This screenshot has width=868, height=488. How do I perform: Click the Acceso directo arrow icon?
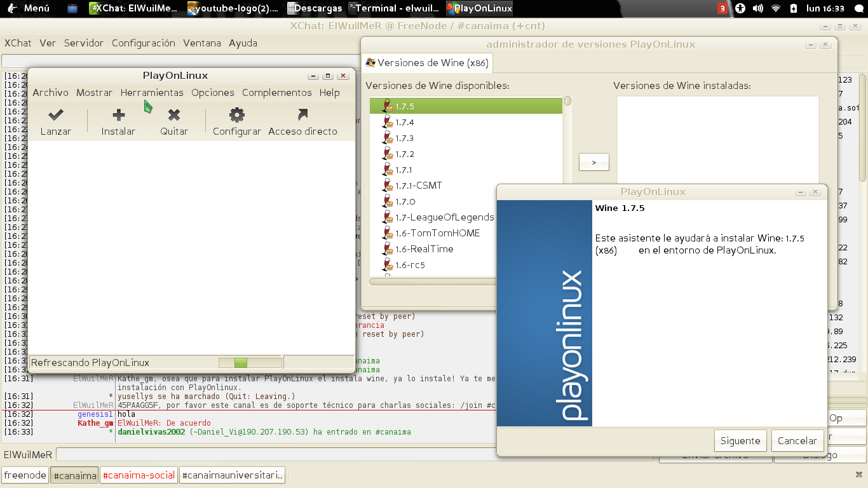point(302,115)
